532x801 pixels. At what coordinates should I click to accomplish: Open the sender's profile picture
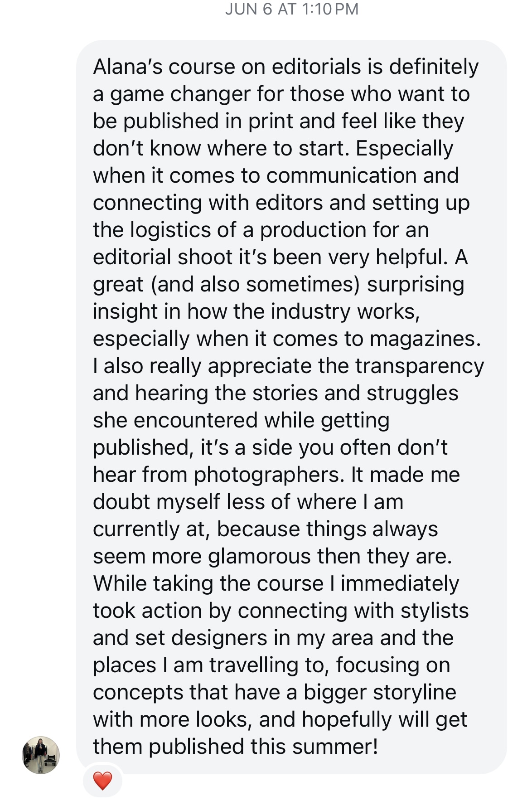[x=41, y=755]
